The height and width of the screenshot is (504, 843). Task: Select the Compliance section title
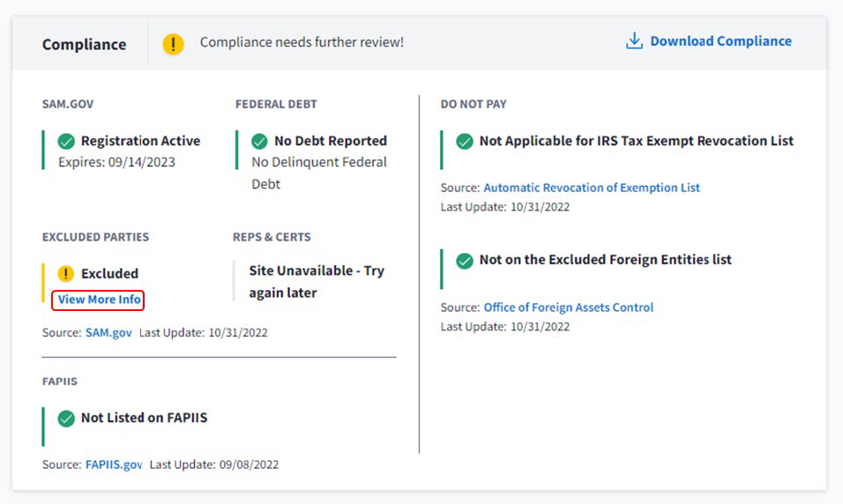tap(84, 44)
